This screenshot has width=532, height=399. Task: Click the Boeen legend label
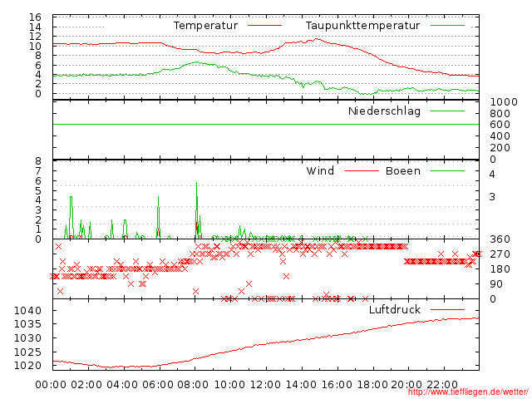tap(402, 170)
